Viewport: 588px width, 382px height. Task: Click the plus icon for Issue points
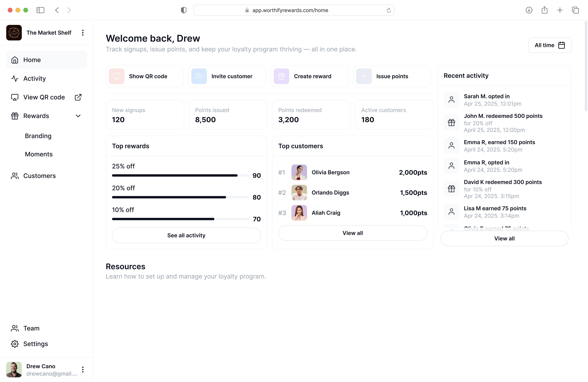pos(364,76)
